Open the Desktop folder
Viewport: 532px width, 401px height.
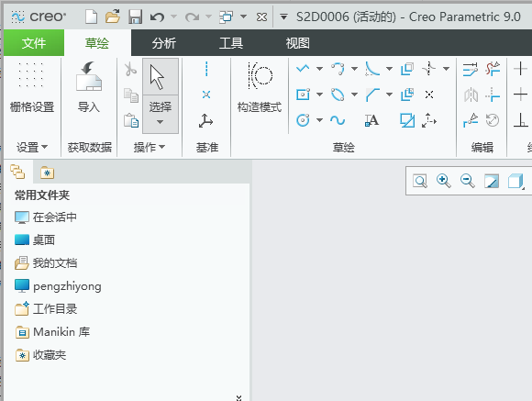[x=35, y=240]
